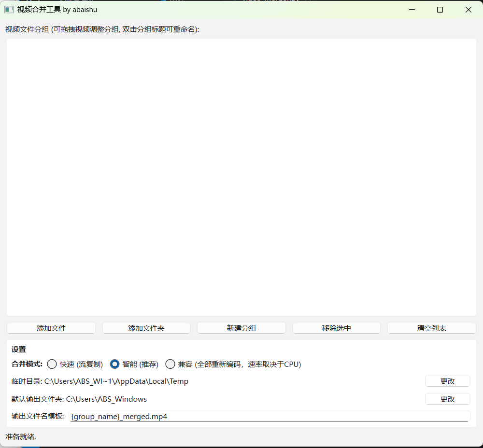
Task: Enable 兼容 full re-encode mode
Action: point(170,364)
